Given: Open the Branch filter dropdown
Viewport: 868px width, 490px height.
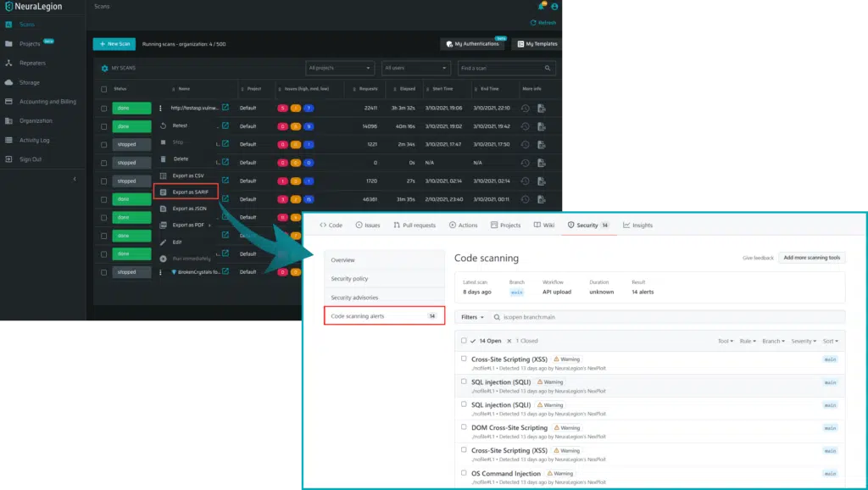Looking at the screenshot, I should (x=773, y=341).
